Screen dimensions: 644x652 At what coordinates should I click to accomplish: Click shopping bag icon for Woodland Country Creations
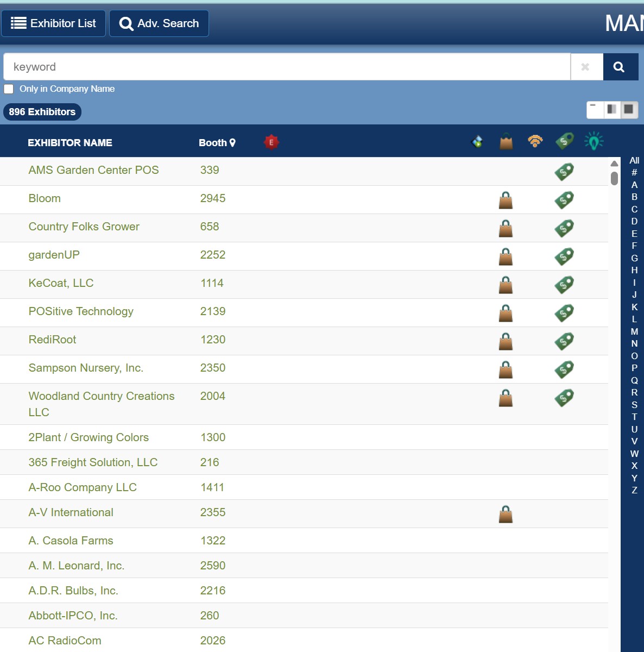[506, 398]
